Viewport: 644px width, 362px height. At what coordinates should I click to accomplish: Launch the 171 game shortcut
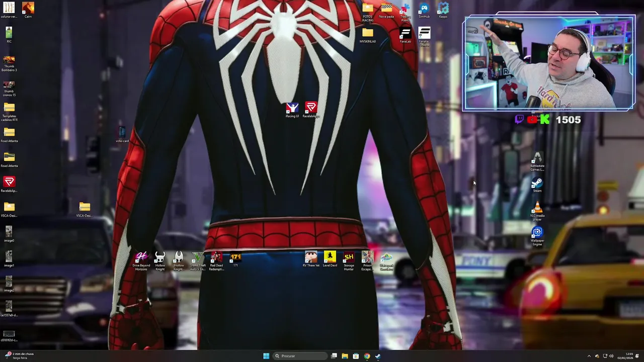click(235, 260)
